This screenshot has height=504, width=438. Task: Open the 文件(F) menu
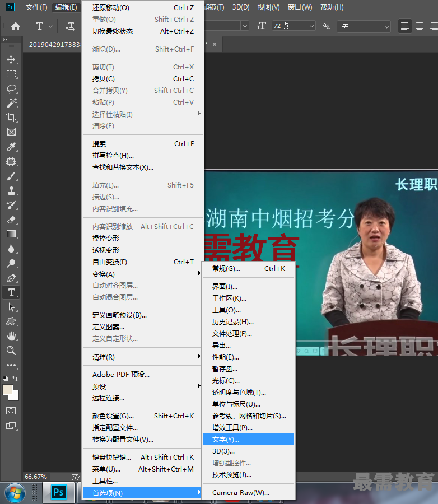(x=36, y=7)
